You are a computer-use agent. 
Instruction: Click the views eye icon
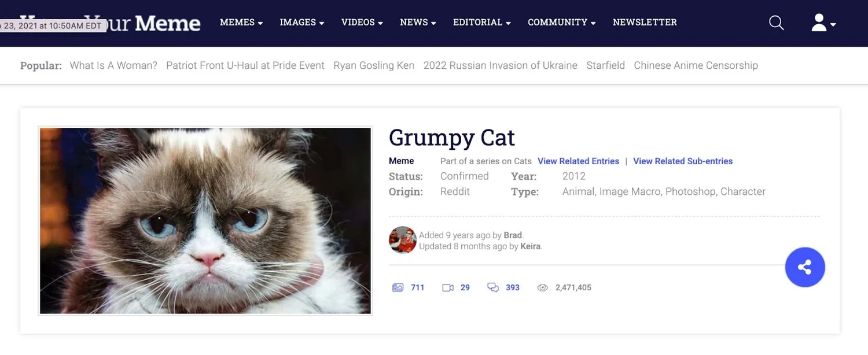[x=542, y=287]
